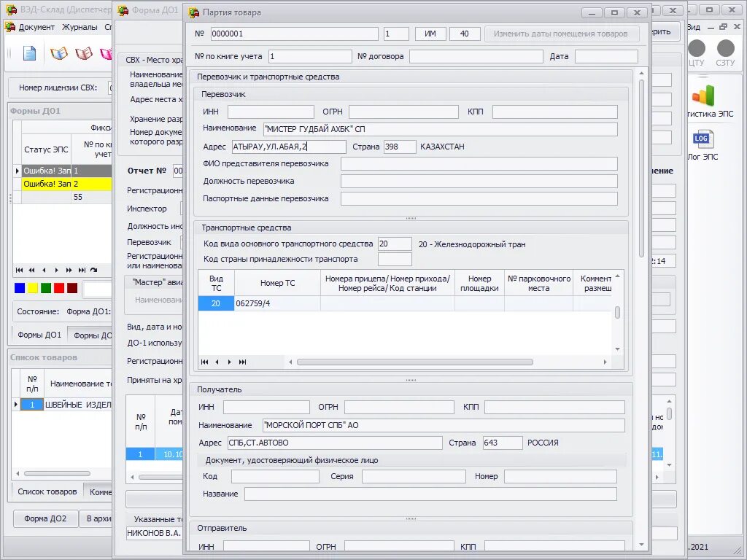
Task: Select the dark maroon color swatch
Action: click(x=72, y=288)
